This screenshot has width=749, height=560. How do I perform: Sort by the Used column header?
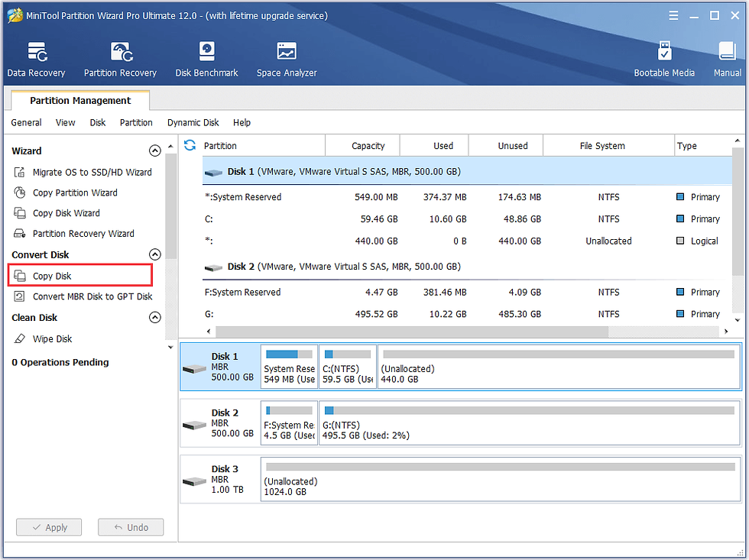434,146
